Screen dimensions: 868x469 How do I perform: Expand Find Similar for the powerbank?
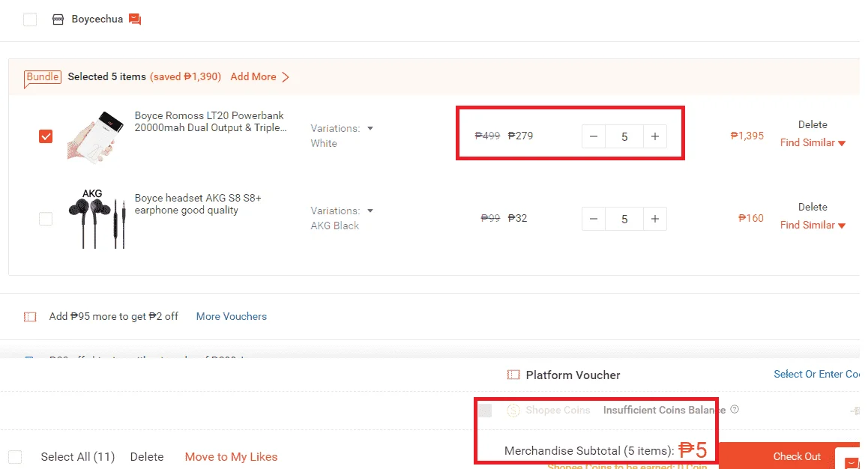click(x=813, y=142)
